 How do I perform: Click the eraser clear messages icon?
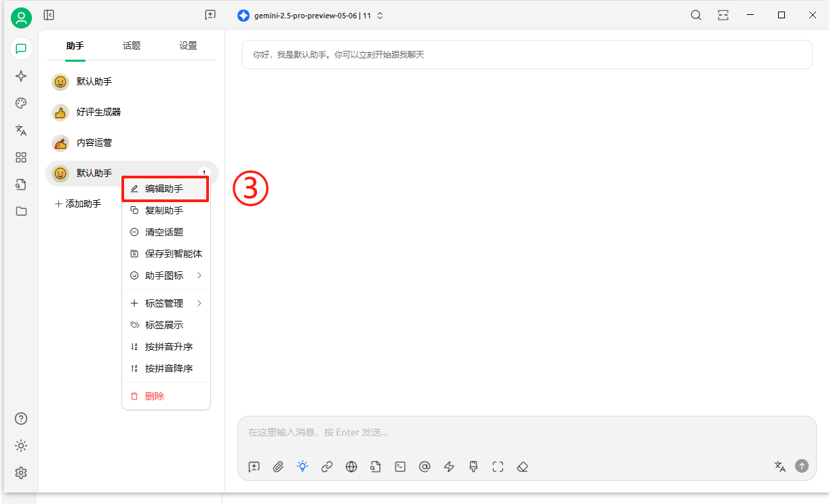point(522,467)
